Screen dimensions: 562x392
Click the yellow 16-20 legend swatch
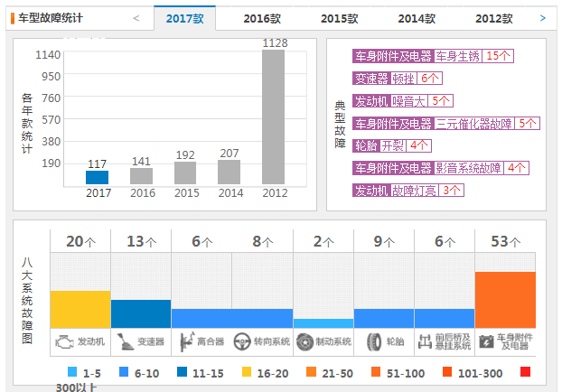(x=247, y=372)
